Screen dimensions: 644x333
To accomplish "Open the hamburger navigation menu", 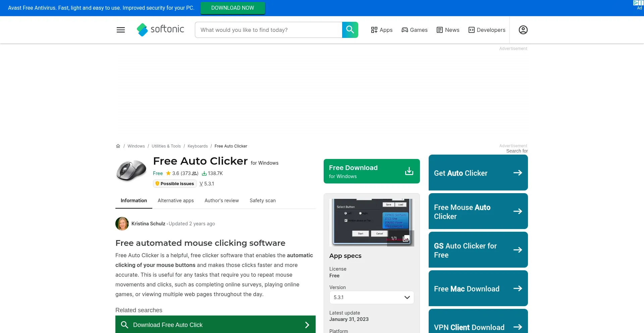I will click(x=120, y=30).
